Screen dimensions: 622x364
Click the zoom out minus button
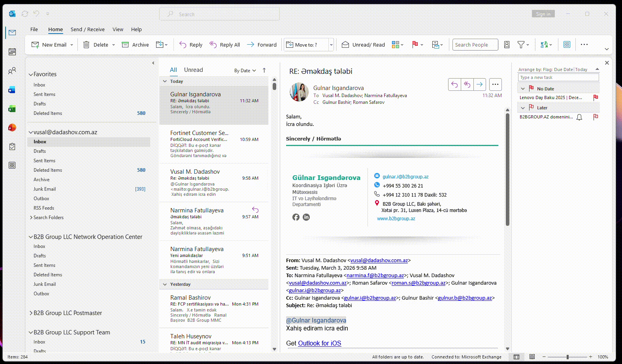(x=544, y=357)
